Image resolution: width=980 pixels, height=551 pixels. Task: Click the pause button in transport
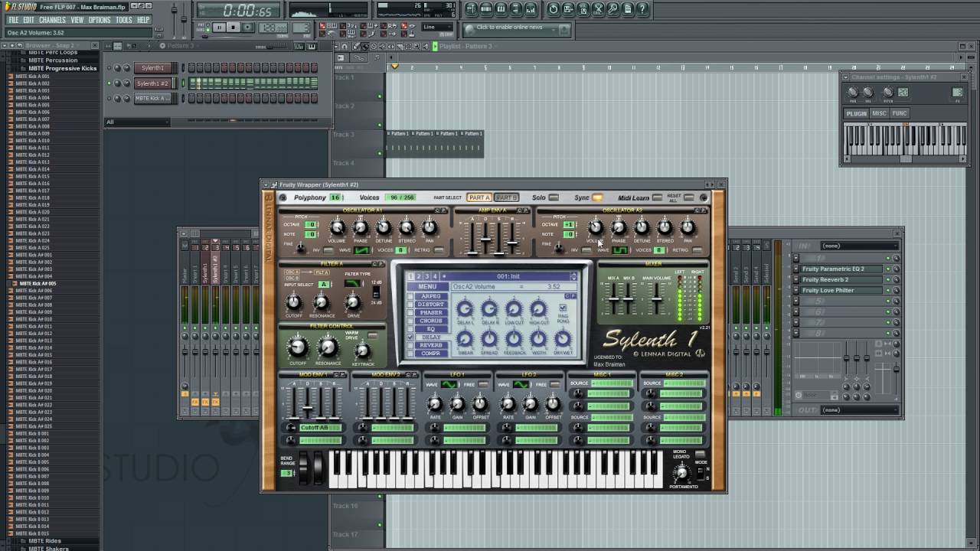tap(220, 28)
